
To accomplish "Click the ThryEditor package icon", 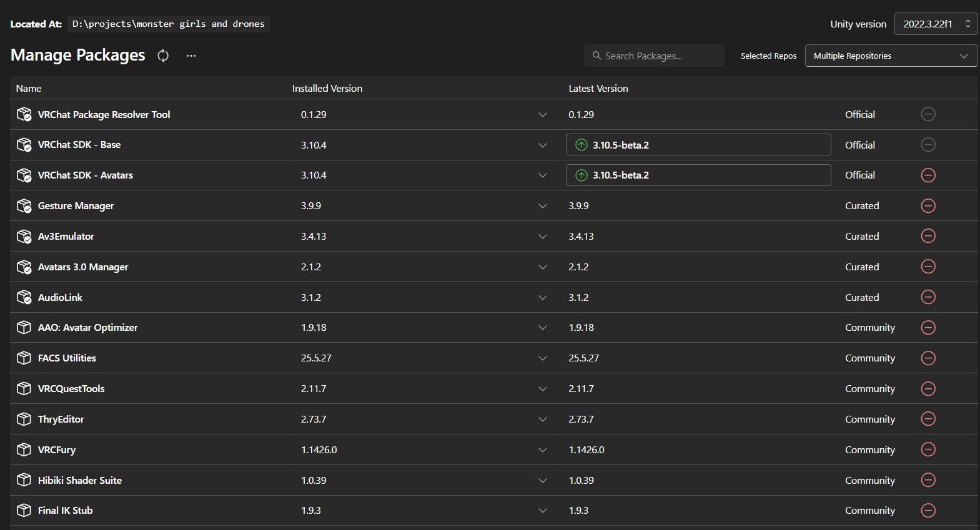I will (x=24, y=419).
